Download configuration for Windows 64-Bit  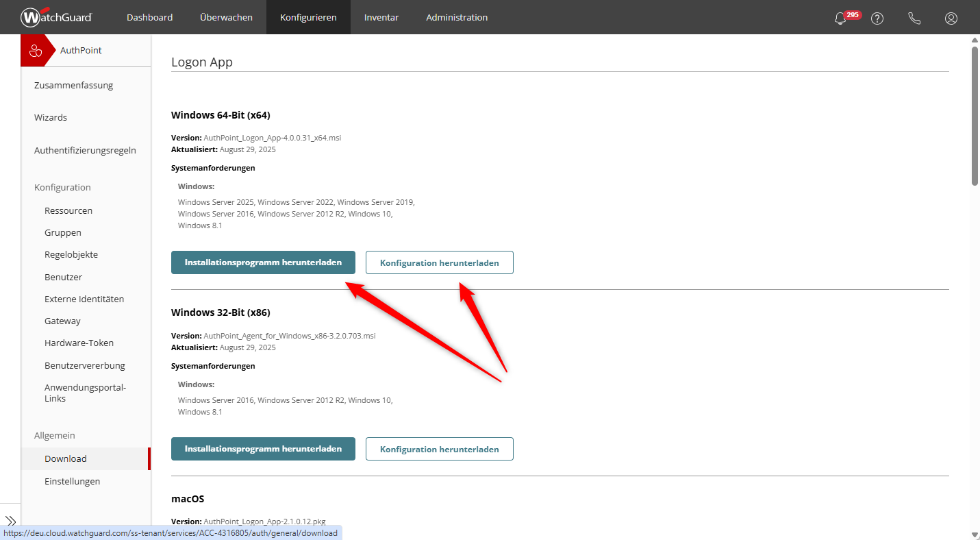(439, 262)
